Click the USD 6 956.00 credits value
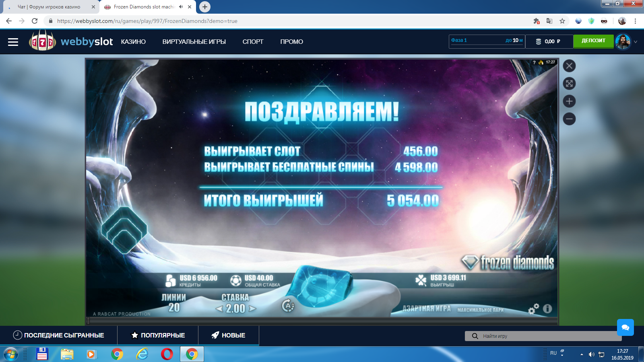Screen dimensions: 644x362 [x=198, y=278]
